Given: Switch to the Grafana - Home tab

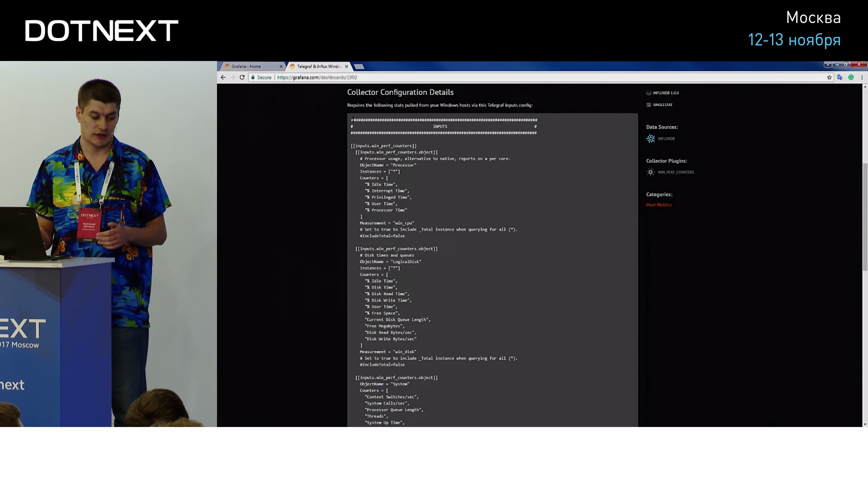Looking at the screenshot, I should [246, 66].
